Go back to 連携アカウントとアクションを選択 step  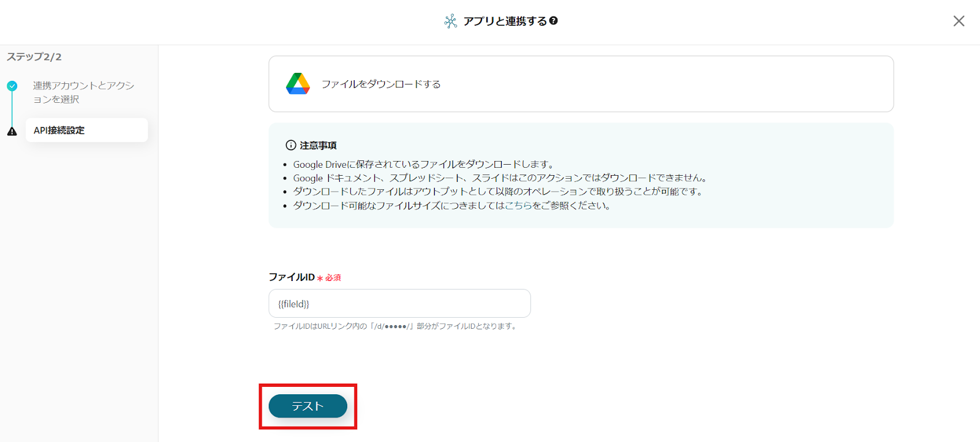point(83,92)
